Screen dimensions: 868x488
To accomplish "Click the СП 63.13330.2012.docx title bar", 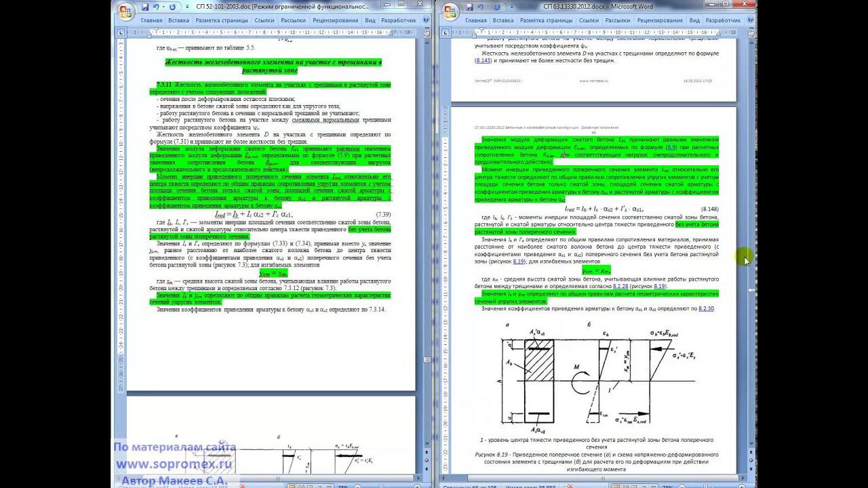I will 598,7.
